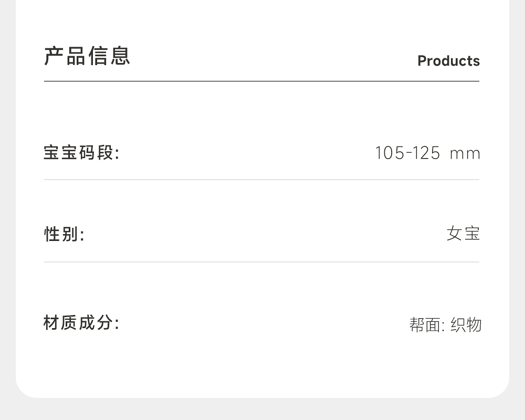
Task: Click the Products label at top right
Action: pyautogui.click(x=448, y=61)
